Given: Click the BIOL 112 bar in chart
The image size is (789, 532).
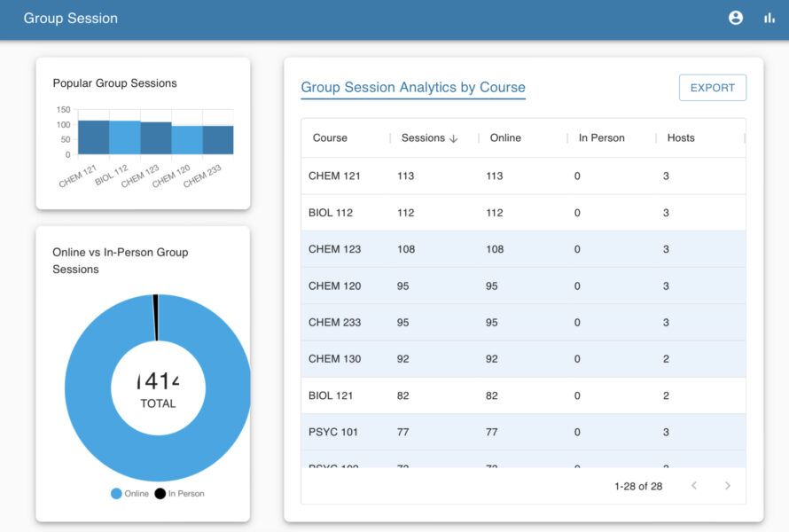Looking at the screenshot, I should pyautogui.click(x=125, y=137).
